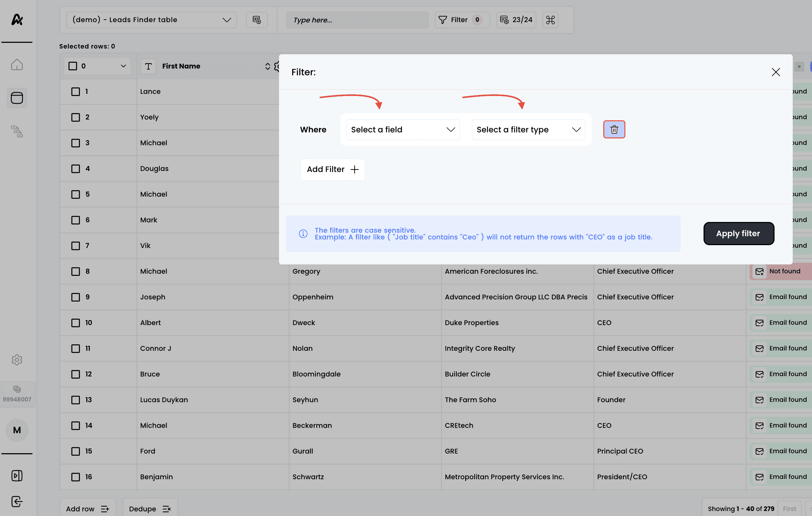This screenshot has width=812, height=516.
Task: Toggle the select-all rows header checkbox
Action: point(73,66)
